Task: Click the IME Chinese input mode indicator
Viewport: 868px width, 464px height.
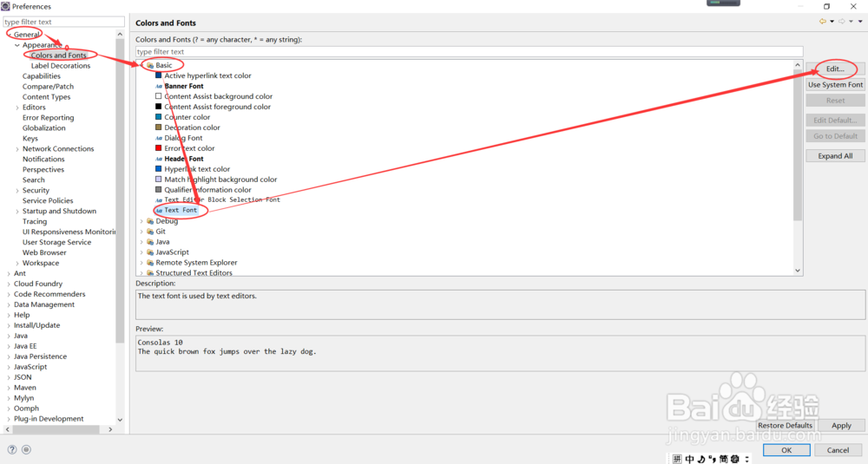Action: coord(689,459)
